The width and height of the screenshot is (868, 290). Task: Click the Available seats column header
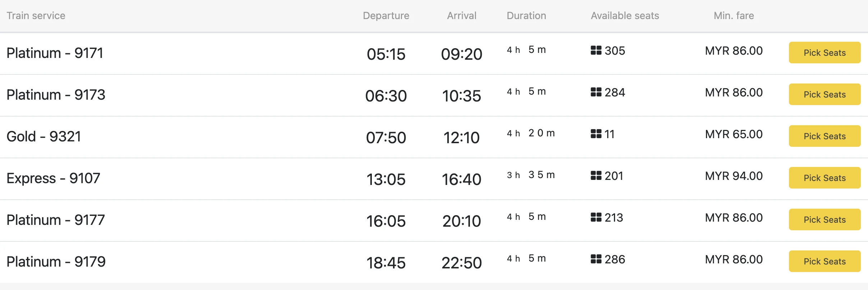[x=625, y=16]
